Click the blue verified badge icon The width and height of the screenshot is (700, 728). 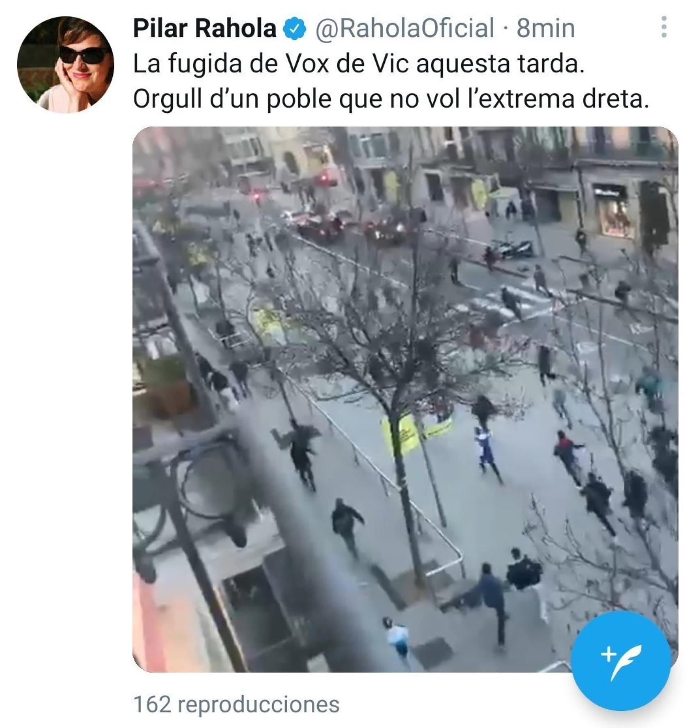(295, 29)
